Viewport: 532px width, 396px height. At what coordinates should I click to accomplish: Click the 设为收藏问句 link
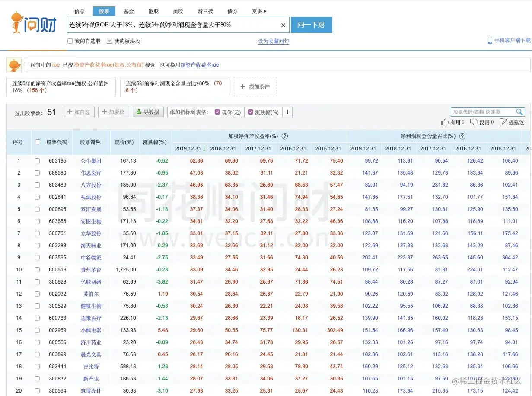pos(274,41)
